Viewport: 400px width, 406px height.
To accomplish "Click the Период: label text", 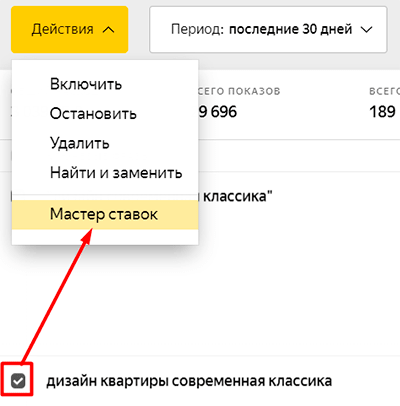I will tap(197, 29).
